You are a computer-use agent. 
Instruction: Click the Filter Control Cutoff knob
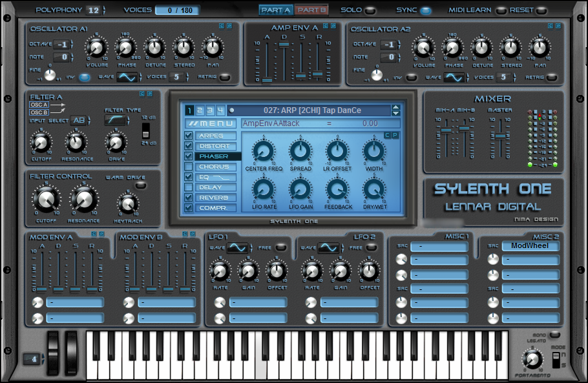click(x=46, y=200)
